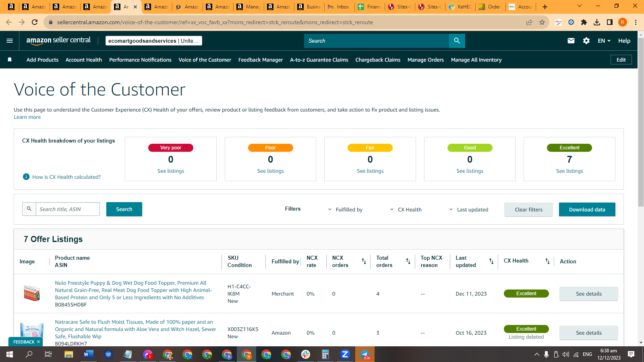Open Manage Orders menu item
This screenshot has height=362, width=644.
pyautogui.click(x=426, y=60)
